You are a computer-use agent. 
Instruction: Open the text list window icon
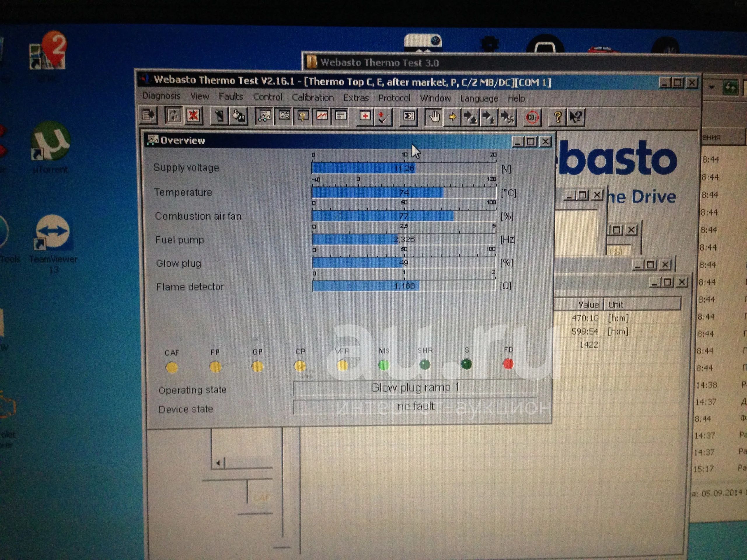point(341,117)
